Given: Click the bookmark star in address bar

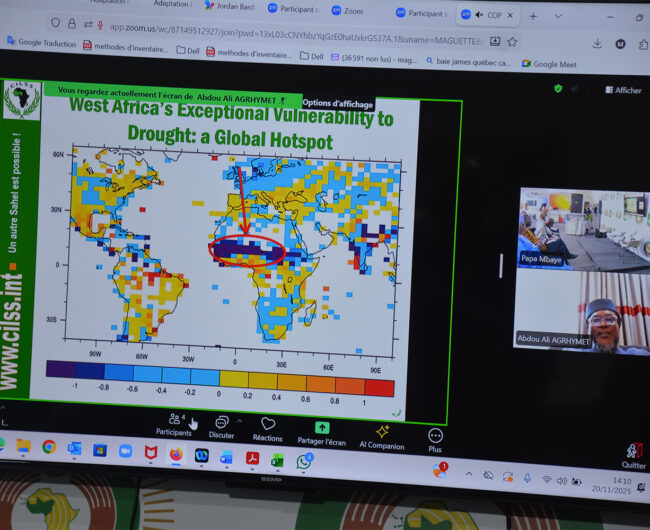Looking at the screenshot, I should pyautogui.click(x=512, y=41).
